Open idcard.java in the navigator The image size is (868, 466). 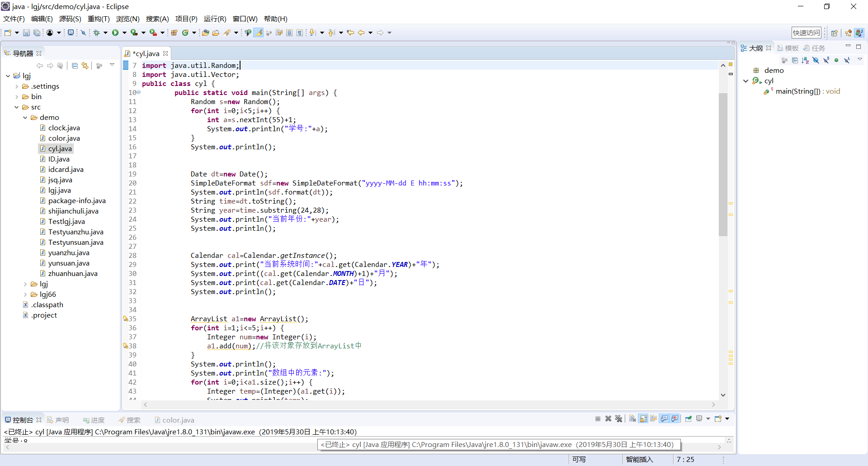point(66,169)
